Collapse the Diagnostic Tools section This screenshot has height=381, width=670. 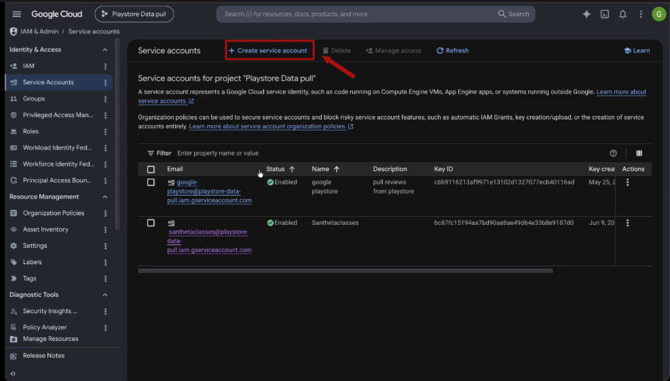[x=105, y=295]
